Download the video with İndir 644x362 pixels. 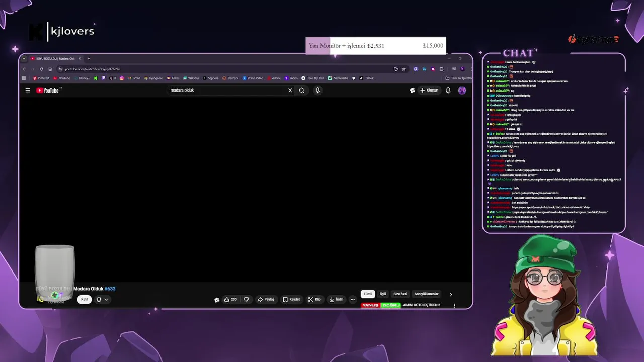pos(336,299)
